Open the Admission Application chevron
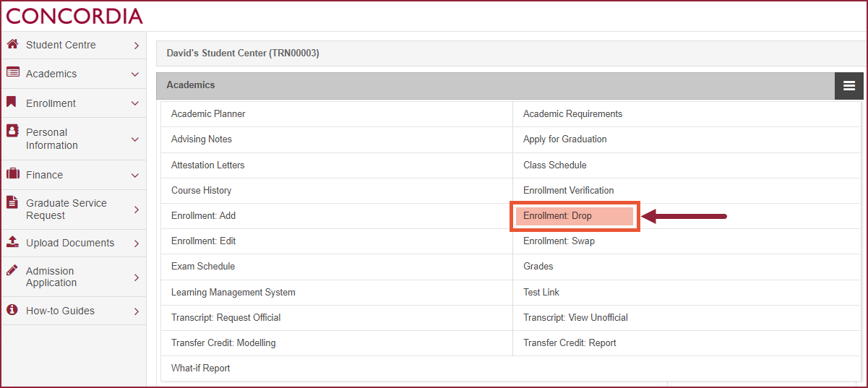The image size is (868, 388). [136, 277]
